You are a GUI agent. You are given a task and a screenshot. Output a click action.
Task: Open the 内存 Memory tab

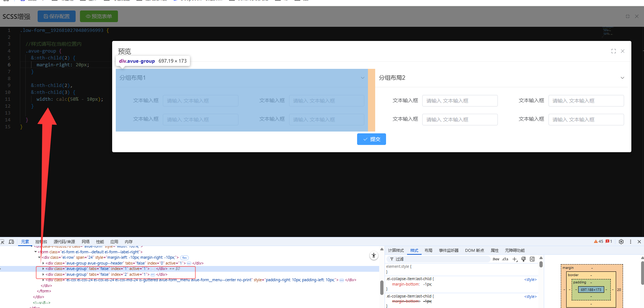click(128, 242)
